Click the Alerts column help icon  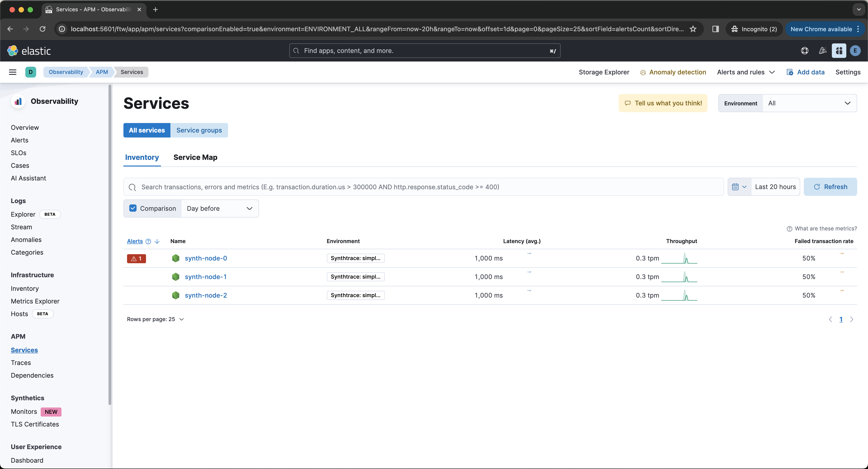[x=148, y=241]
